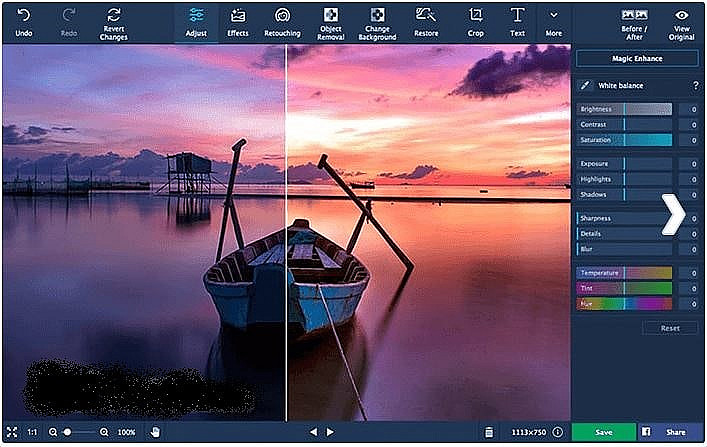Adjust the Temperature color slider

click(x=624, y=273)
